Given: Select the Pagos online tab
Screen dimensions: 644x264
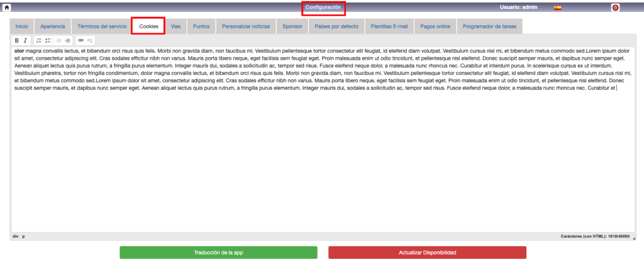Looking at the screenshot, I should click(435, 26).
